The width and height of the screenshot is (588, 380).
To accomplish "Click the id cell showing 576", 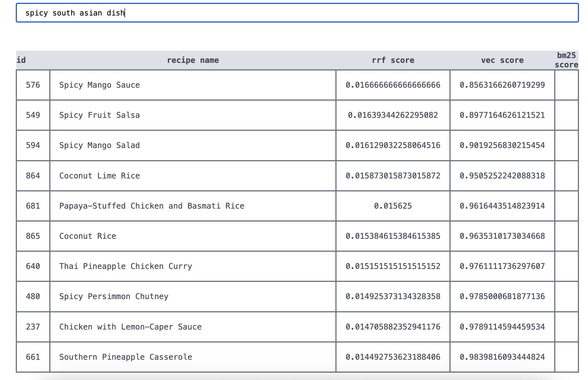I will point(33,85).
